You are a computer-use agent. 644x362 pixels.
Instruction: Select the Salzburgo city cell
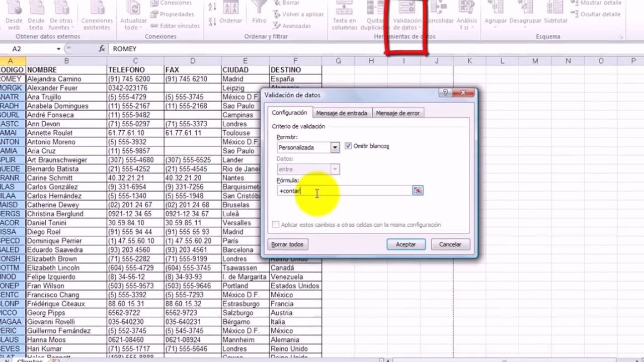245,313
